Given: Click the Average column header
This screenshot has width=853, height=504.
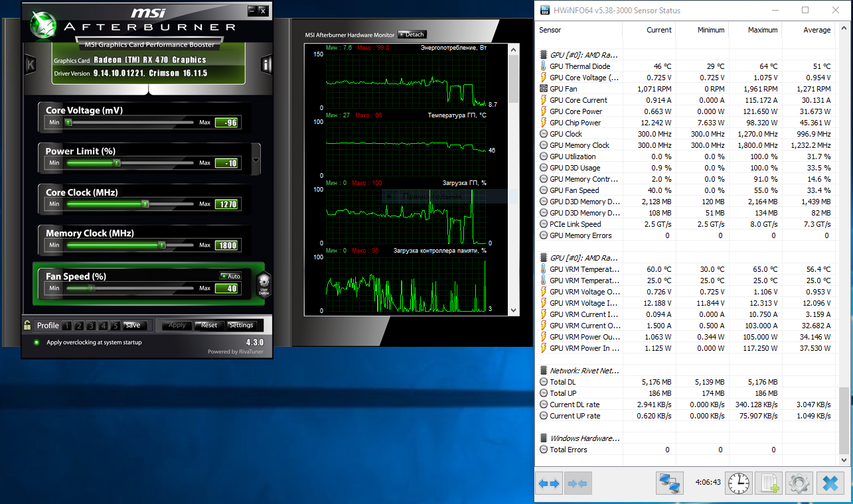Looking at the screenshot, I should (x=809, y=30).
